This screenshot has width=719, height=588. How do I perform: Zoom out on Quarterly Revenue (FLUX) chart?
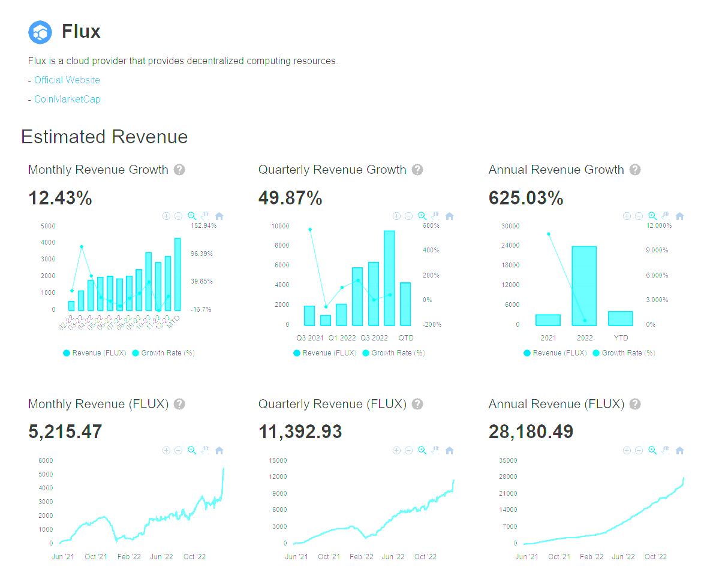pos(408,451)
